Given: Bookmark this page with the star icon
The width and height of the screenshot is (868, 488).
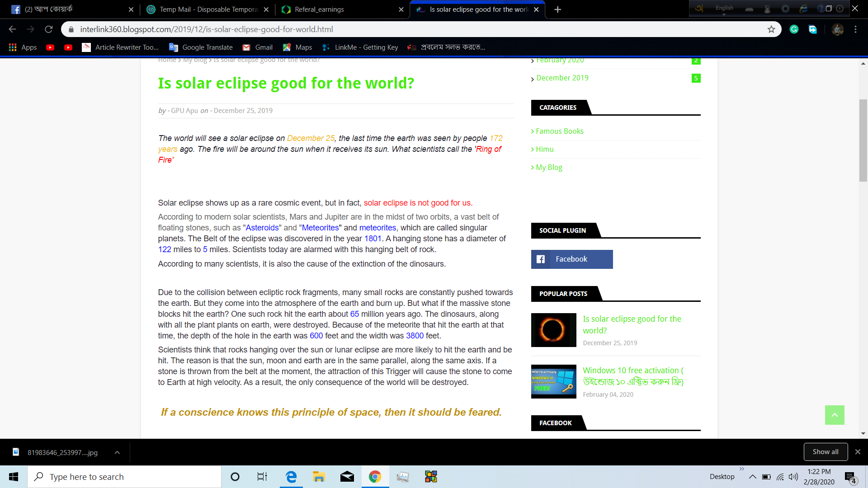Looking at the screenshot, I should (771, 29).
